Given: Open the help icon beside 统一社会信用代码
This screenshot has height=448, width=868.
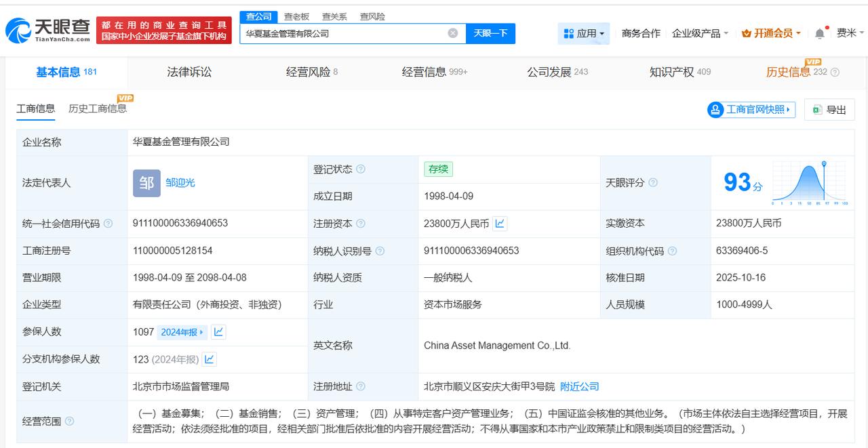Looking at the screenshot, I should (x=108, y=223).
